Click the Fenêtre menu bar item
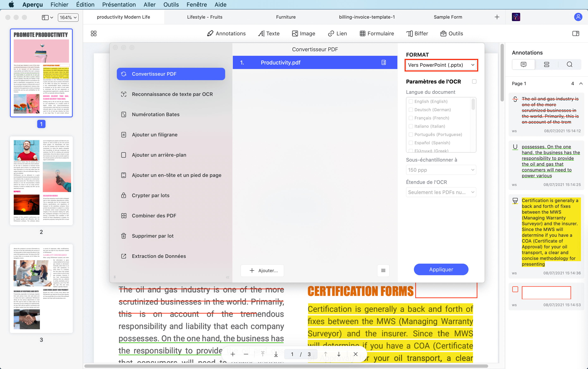The height and width of the screenshot is (369, 588). coord(196,5)
